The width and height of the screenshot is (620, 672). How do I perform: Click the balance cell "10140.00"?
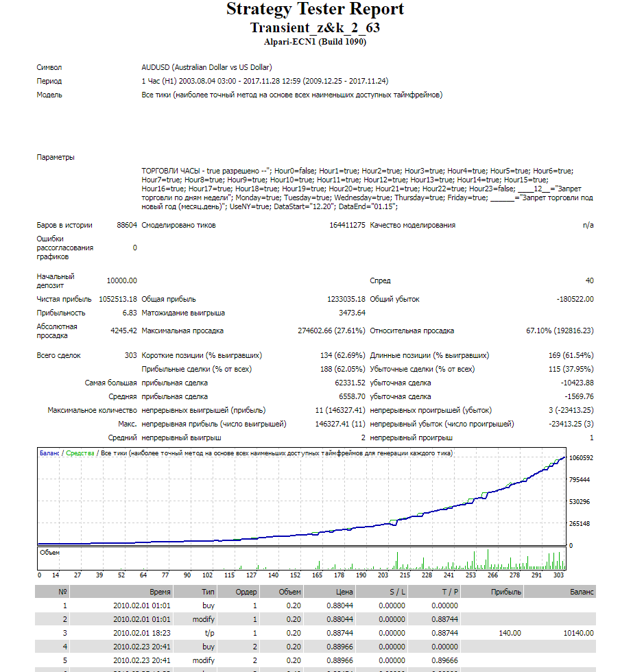(x=578, y=633)
